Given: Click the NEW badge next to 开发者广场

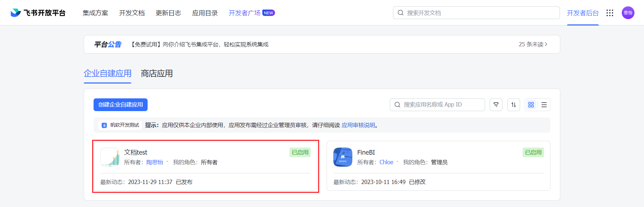Looking at the screenshot, I should coord(269,13).
